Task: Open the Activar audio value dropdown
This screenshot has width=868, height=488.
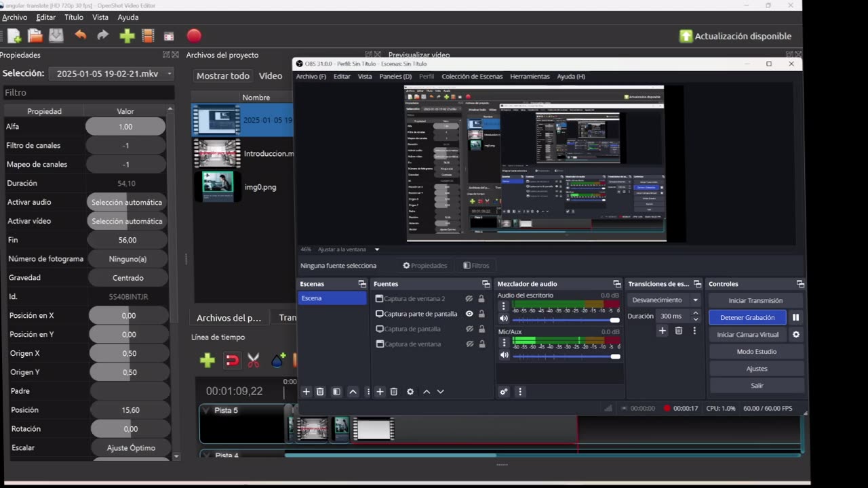Action: click(x=127, y=202)
